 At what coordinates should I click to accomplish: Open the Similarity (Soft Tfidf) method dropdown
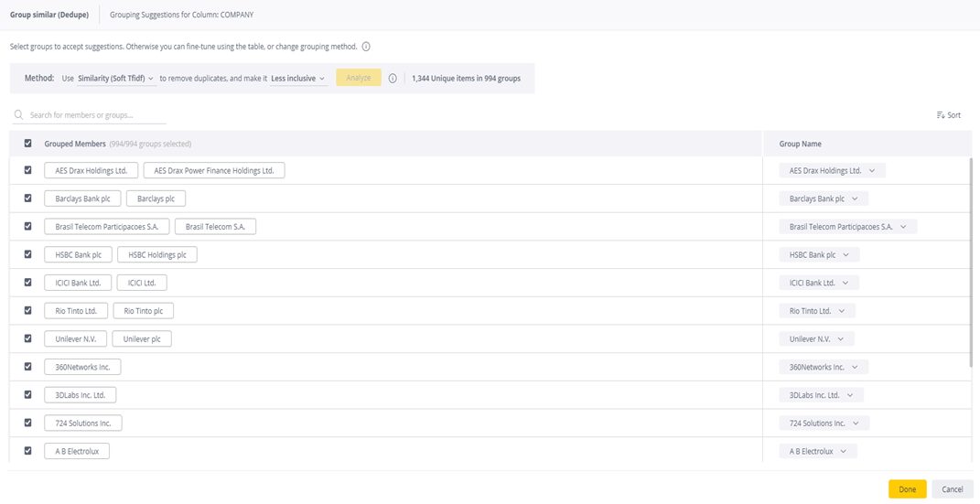116,79
